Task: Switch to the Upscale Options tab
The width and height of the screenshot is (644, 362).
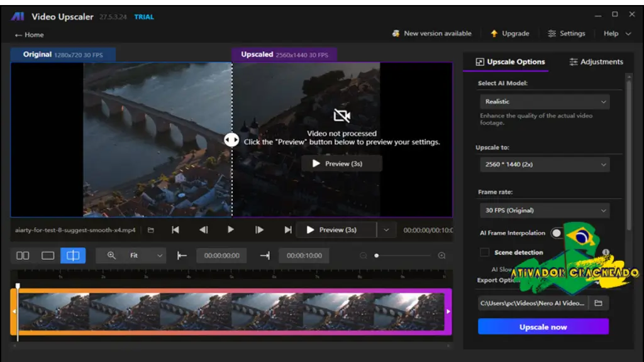Action: click(x=510, y=62)
